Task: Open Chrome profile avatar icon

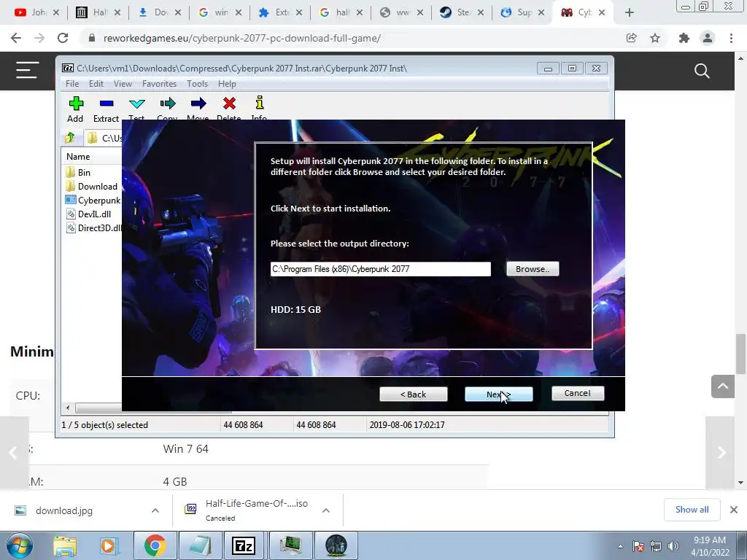Action: [x=708, y=38]
